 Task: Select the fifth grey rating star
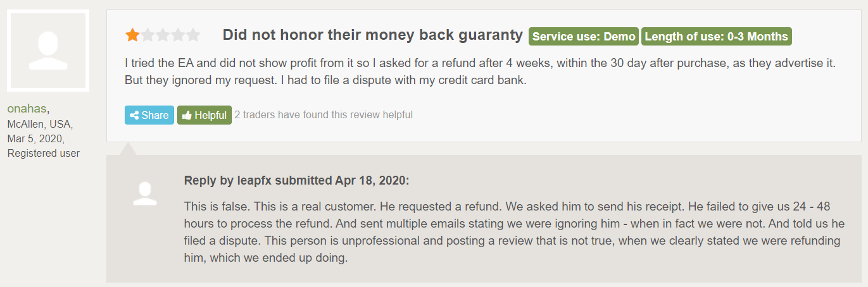pyautogui.click(x=193, y=35)
